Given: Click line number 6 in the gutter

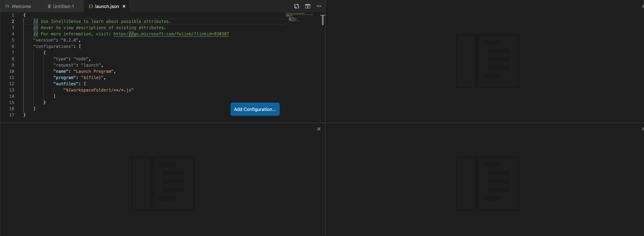Looking at the screenshot, I should pyautogui.click(x=13, y=46).
